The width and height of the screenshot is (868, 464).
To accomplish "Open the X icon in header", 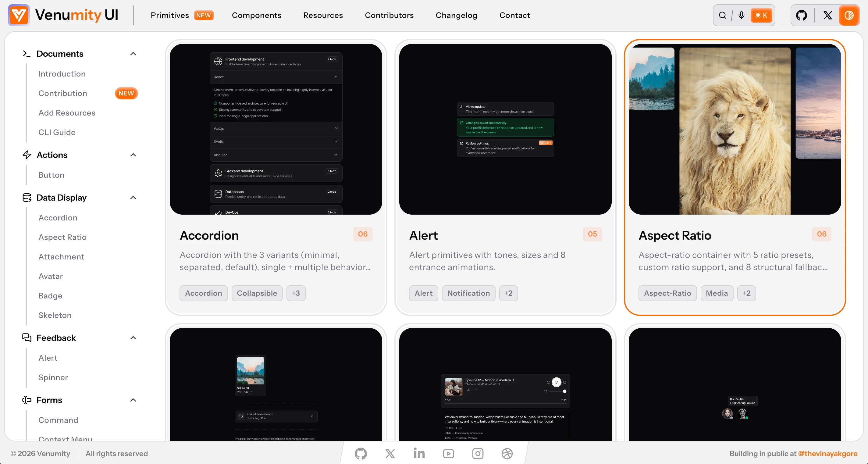I will (827, 16).
